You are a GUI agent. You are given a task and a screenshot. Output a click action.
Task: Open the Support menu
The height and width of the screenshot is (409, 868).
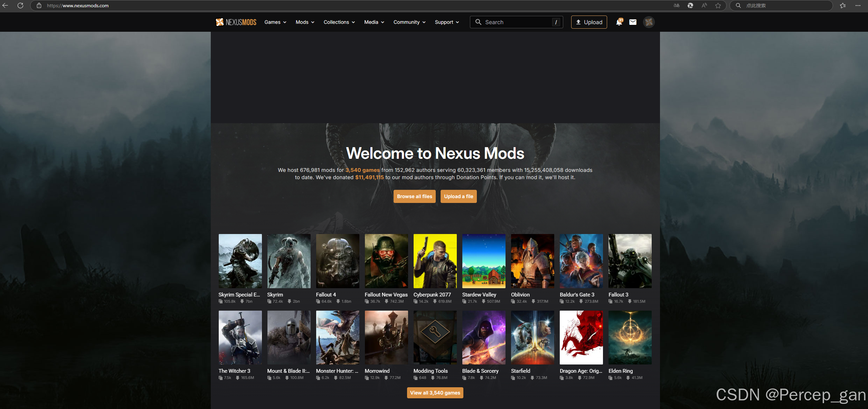[446, 22]
